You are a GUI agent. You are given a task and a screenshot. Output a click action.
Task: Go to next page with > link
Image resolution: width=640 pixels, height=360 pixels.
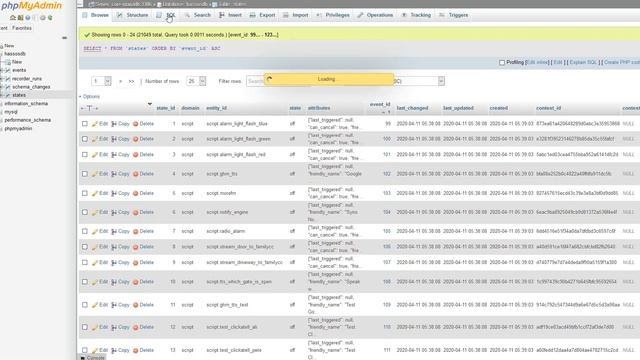point(120,81)
